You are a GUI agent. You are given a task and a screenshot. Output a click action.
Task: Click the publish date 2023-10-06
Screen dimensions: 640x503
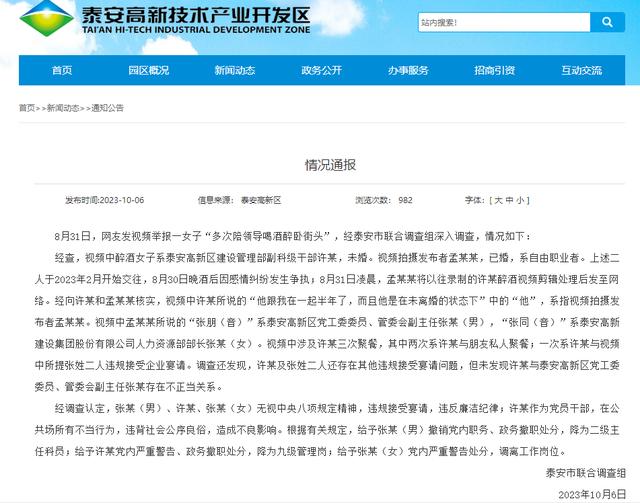click(122, 200)
